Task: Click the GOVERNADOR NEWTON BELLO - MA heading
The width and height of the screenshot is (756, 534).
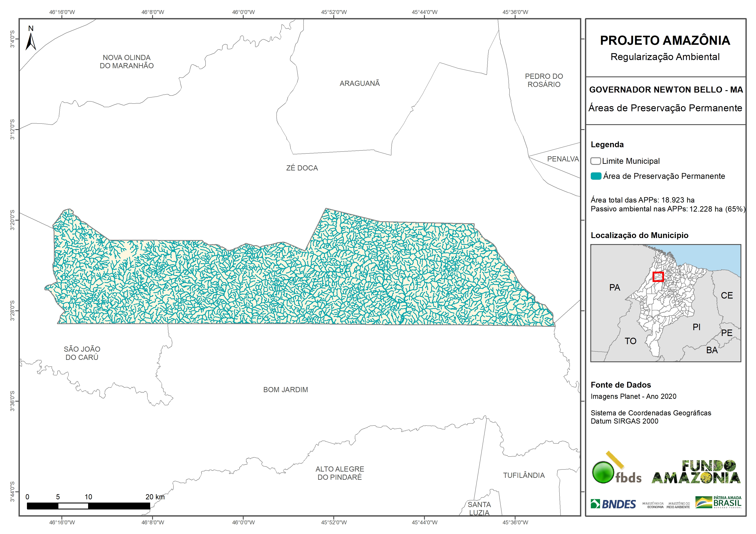Action: [666, 90]
